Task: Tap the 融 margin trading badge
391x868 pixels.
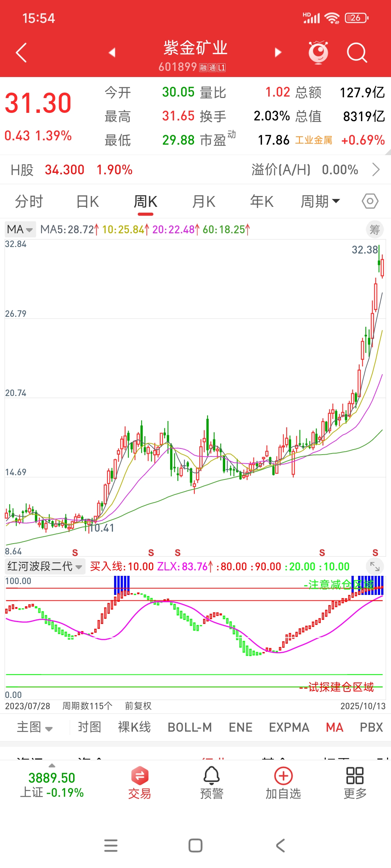Action: 203,68
